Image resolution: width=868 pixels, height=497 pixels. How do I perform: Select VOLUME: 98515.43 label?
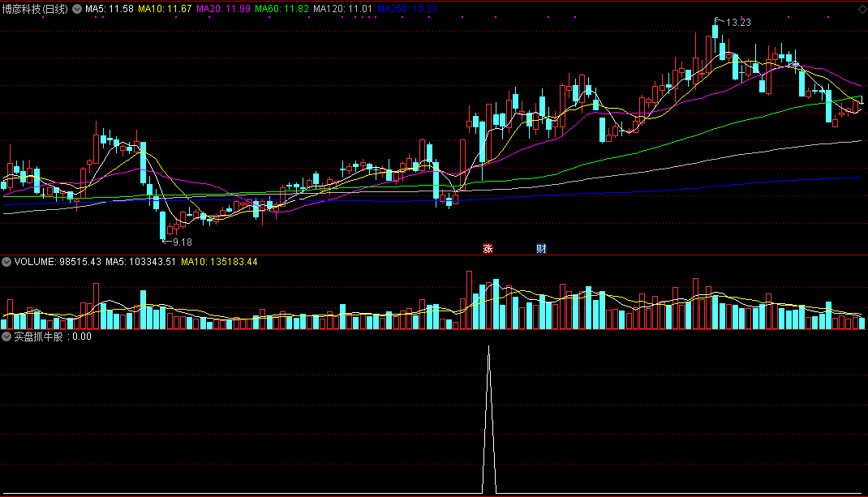pos(58,262)
